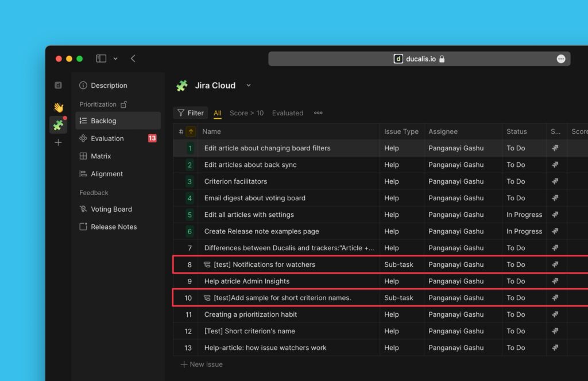Click the waving hand icon in sidebar
The height and width of the screenshot is (381, 588).
click(58, 107)
